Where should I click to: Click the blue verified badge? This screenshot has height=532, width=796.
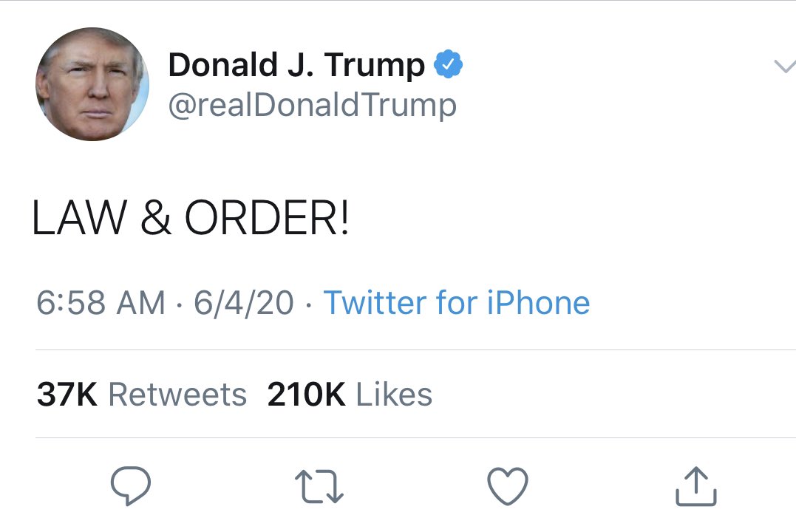click(x=448, y=66)
